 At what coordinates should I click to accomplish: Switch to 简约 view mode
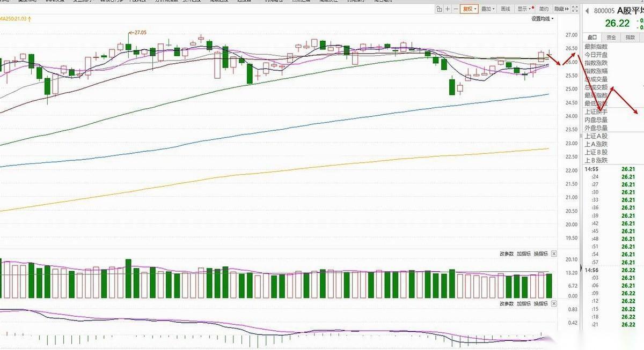pos(544,9)
